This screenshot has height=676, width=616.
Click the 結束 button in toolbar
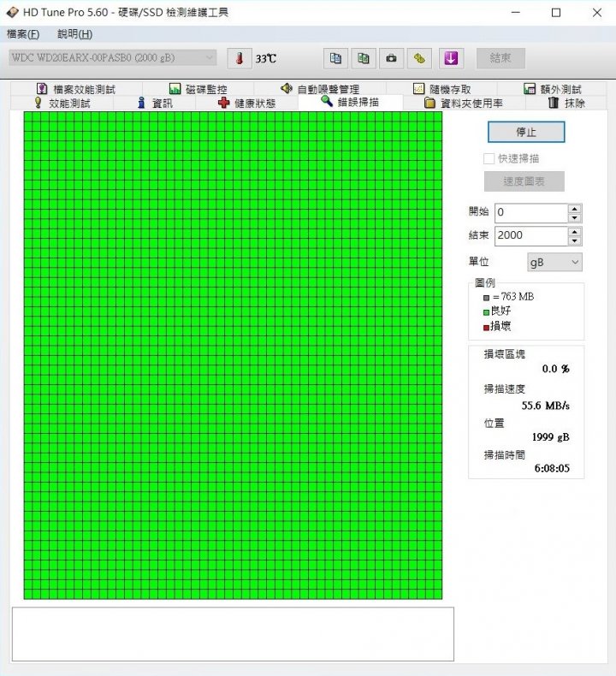pyautogui.click(x=500, y=58)
